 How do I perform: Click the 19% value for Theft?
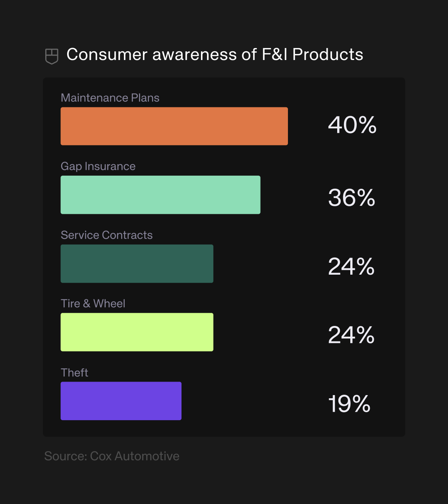[x=349, y=404]
